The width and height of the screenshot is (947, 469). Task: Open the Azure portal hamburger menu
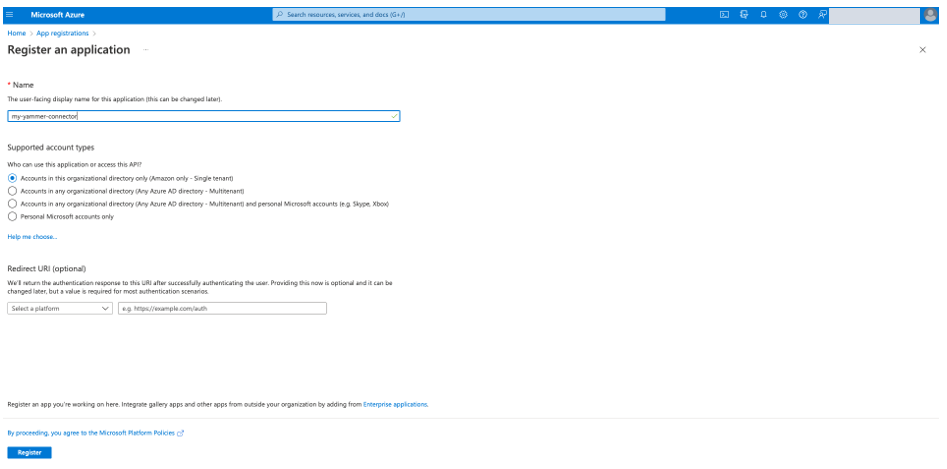9,14
